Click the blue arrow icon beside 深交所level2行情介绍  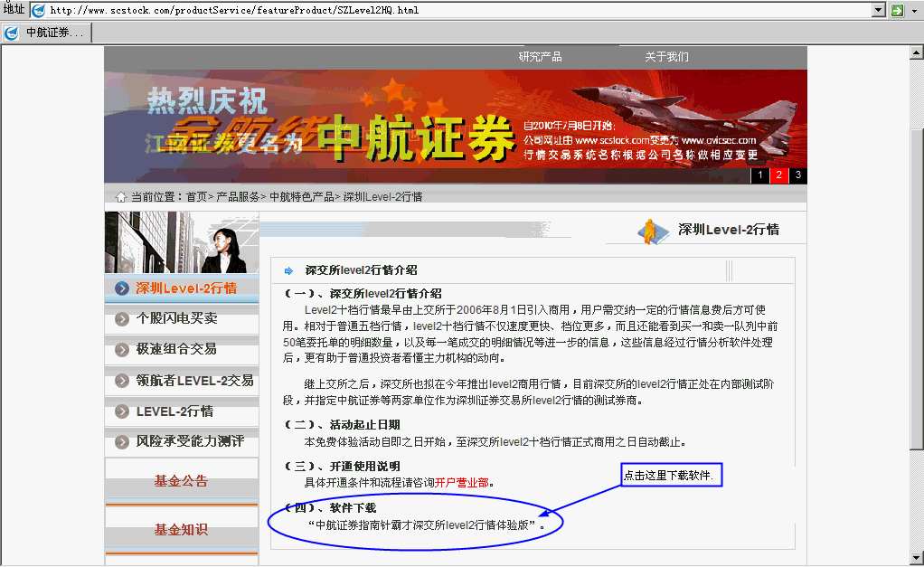[288, 271]
